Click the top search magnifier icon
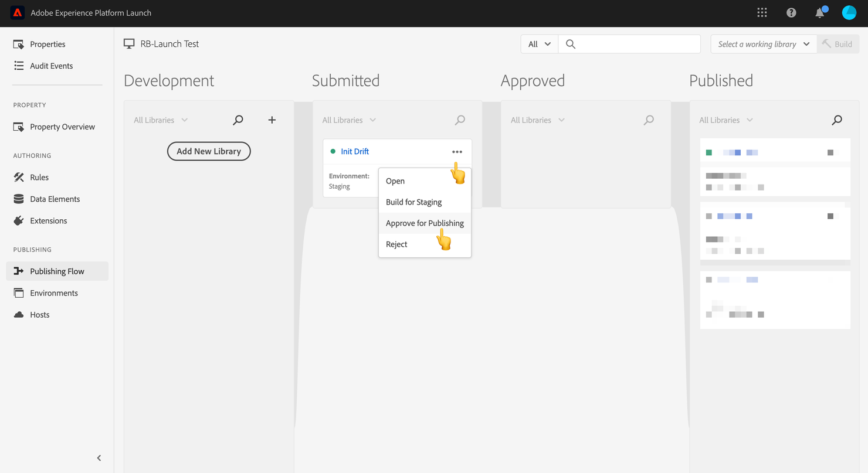 571,44
